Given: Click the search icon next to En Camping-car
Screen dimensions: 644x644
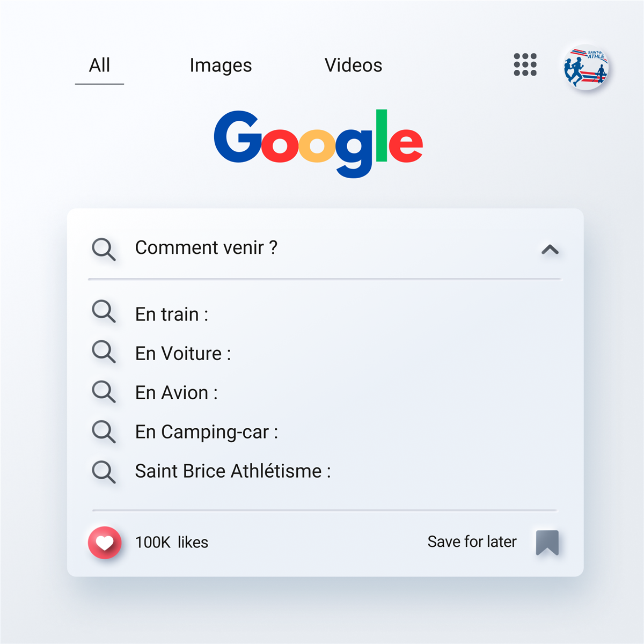Looking at the screenshot, I should coord(104,431).
